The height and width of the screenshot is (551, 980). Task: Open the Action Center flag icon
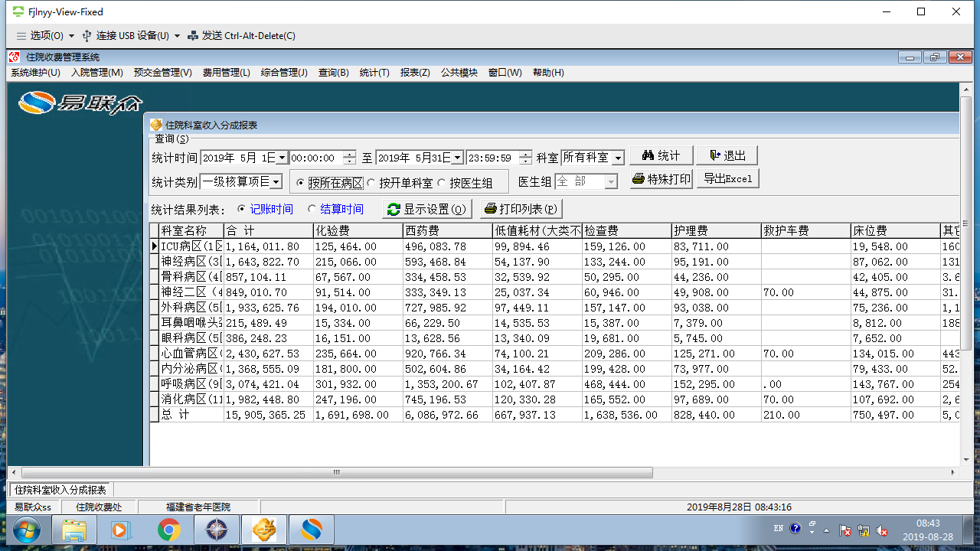[x=845, y=530]
